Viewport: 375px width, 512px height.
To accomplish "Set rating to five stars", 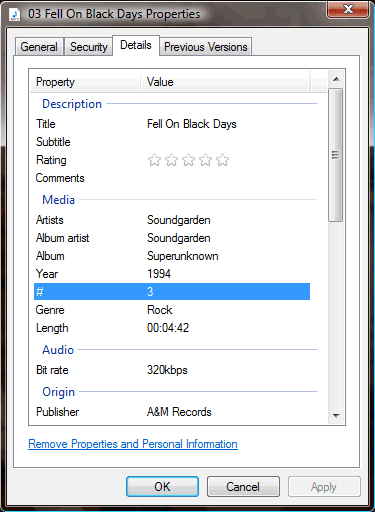I will click(222, 160).
